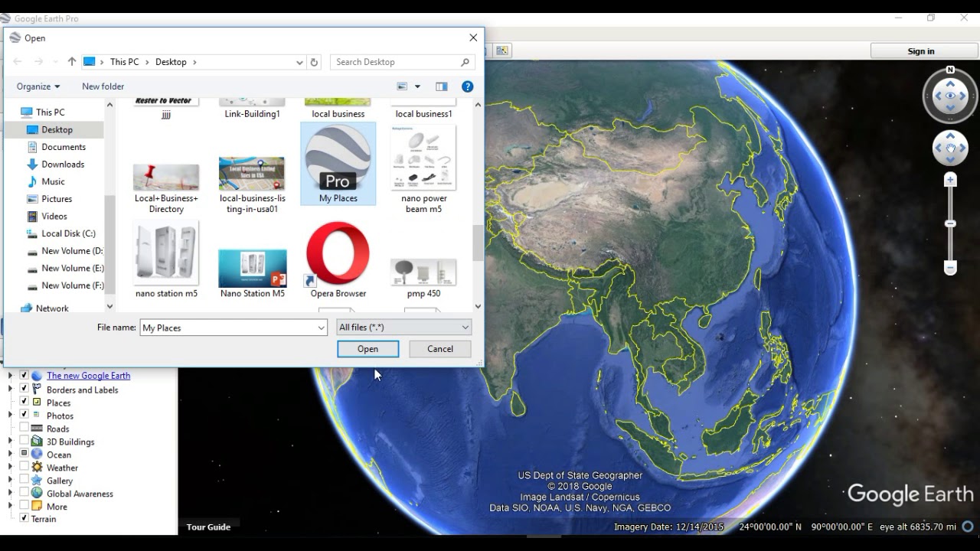The height and width of the screenshot is (551, 980).
Task: Refresh the Desktop folder listing
Action: tap(314, 62)
